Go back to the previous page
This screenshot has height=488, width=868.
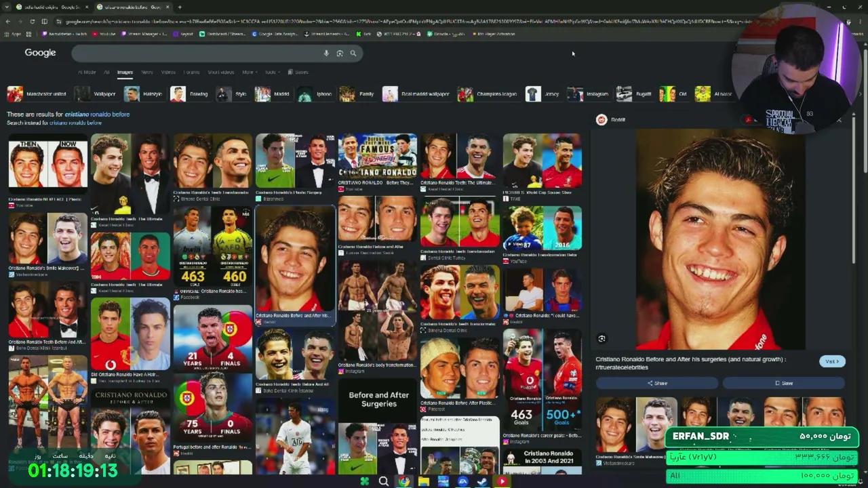point(7,21)
